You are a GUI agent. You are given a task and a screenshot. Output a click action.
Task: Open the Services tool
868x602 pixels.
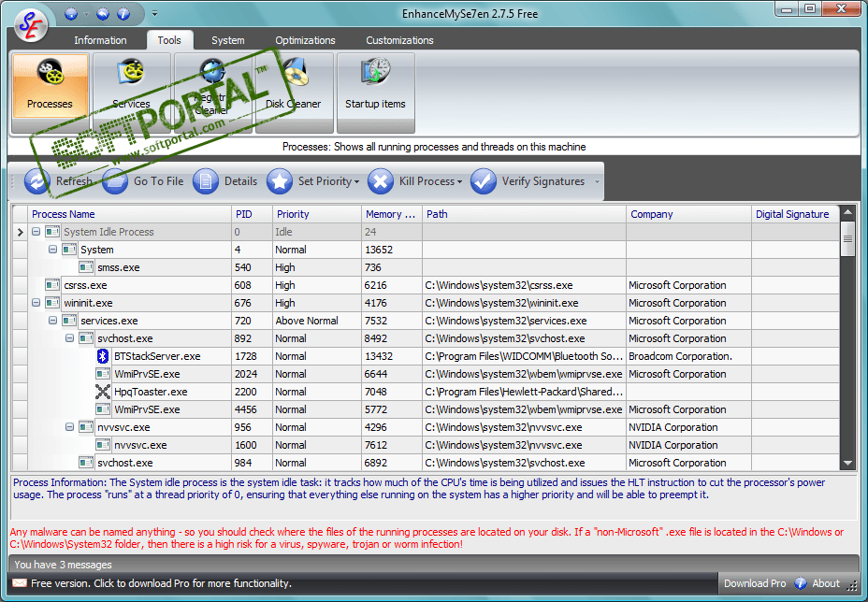click(131, 93)
